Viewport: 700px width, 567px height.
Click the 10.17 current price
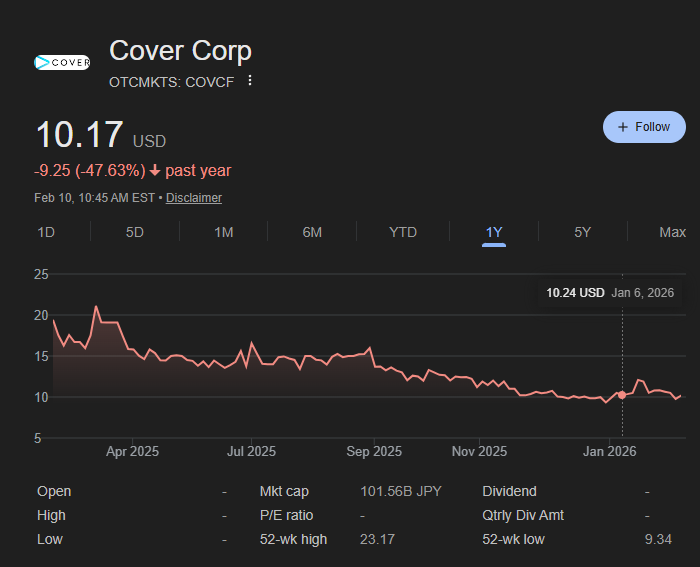point(79,134)
